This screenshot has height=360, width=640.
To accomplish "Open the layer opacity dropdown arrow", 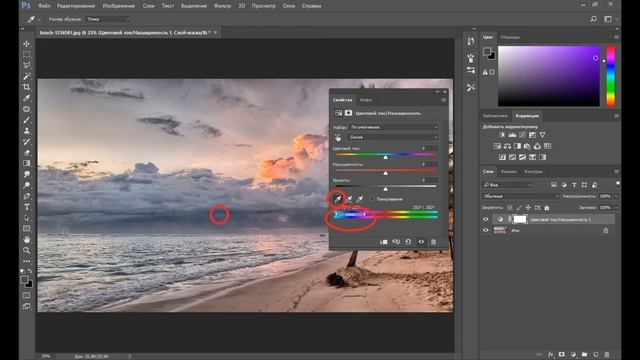I will point(616,196).
